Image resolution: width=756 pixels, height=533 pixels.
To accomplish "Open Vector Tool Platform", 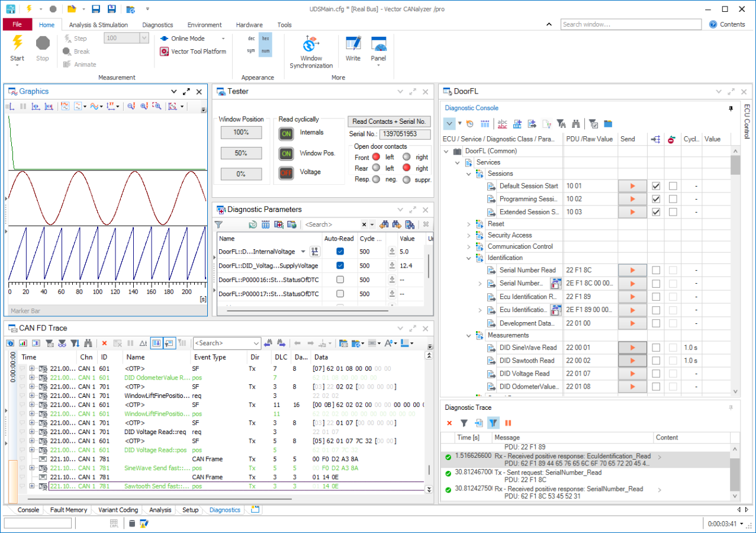I will pos(193,52).
